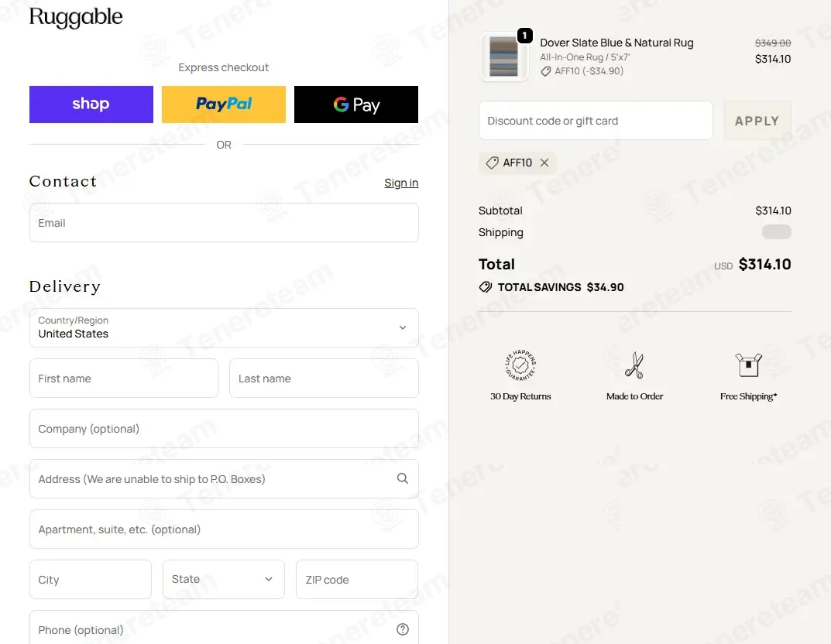
Task: Click the total amount $314.10
Action: [x=764, y=264]
